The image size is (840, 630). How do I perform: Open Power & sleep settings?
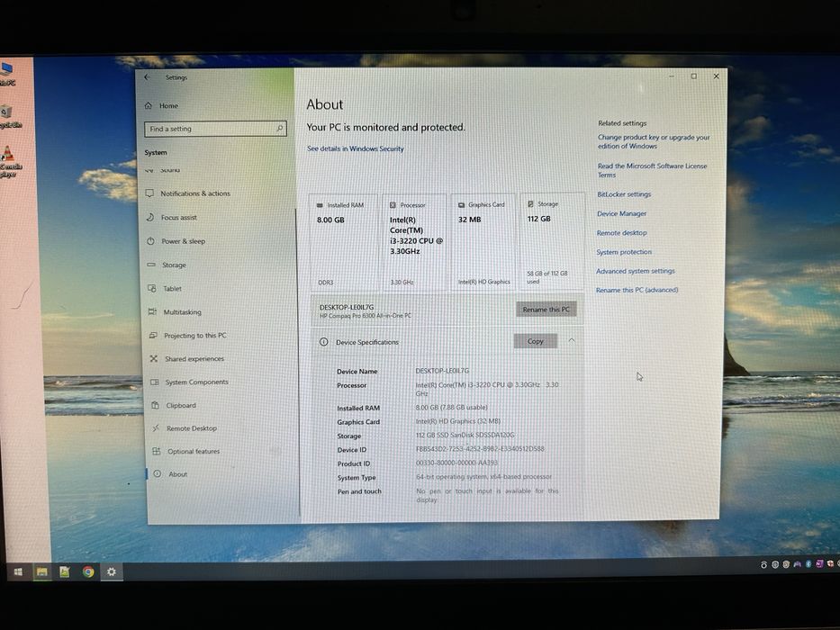pyautogui.click(x=183, y=241)
